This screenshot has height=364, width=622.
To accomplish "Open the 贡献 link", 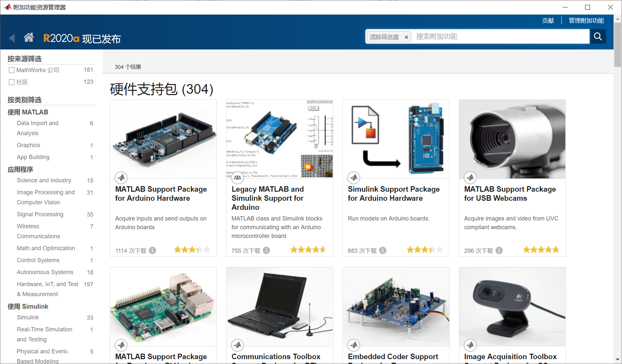I will point(548,21).
